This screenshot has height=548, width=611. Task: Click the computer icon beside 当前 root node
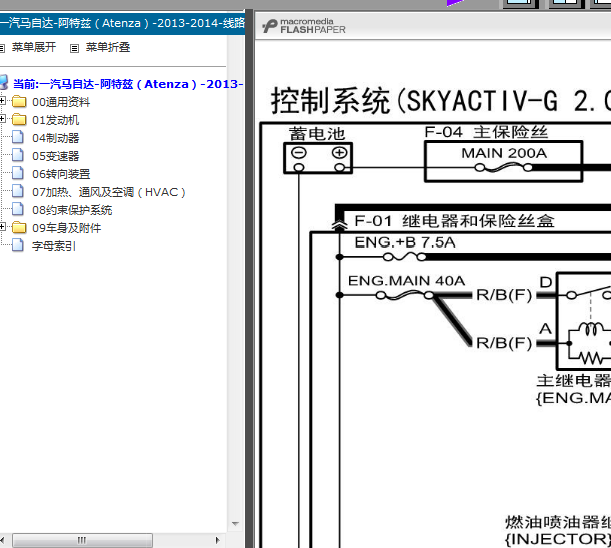[x=4, y=83]
